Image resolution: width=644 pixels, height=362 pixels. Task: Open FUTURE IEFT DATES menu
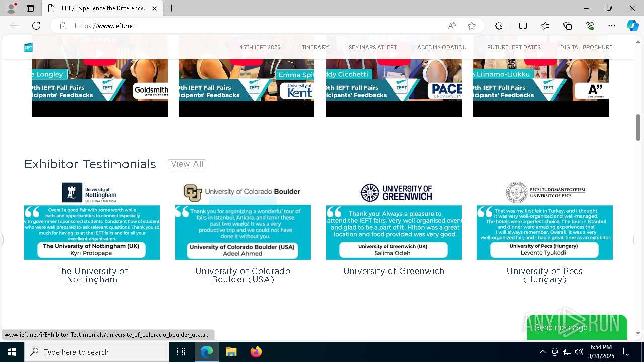(514, 47)
